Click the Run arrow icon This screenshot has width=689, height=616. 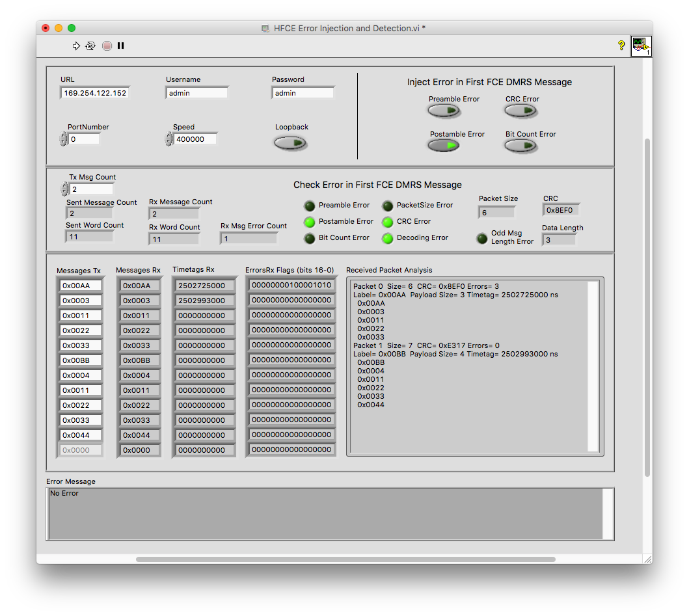coord(76,46)
